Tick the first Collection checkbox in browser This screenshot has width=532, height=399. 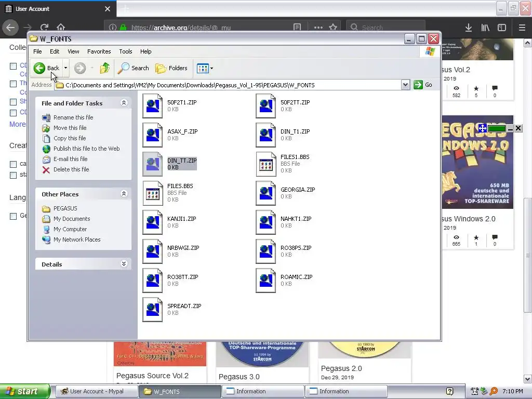(x=13, y=66)
